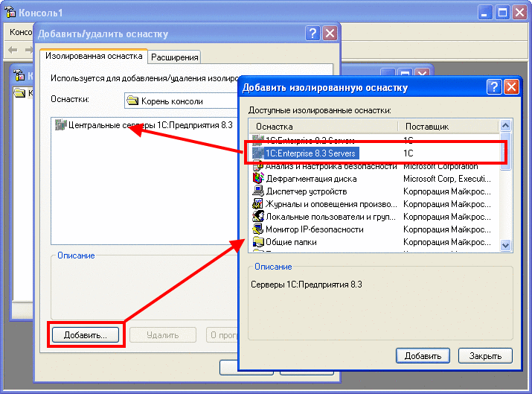The width and height of the screenshot is (532, 394).
Task: Click the Общие папки folder icon
Action: pos(258,241)
